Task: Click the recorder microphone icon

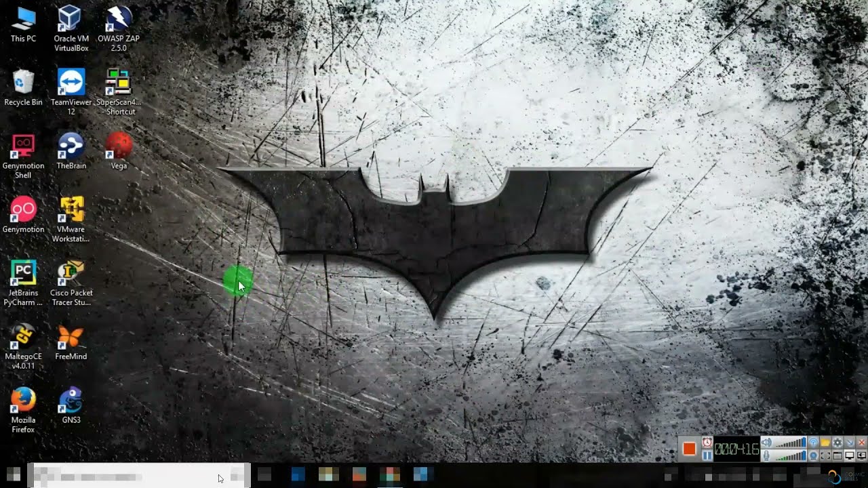Action: click(x=766, y=455)
